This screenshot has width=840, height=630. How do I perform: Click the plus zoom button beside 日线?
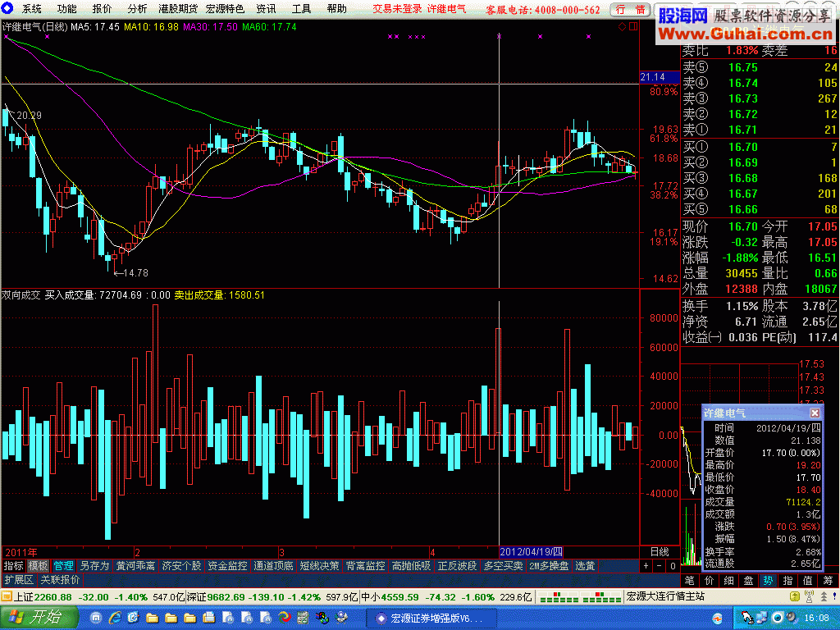coord(646,566)
